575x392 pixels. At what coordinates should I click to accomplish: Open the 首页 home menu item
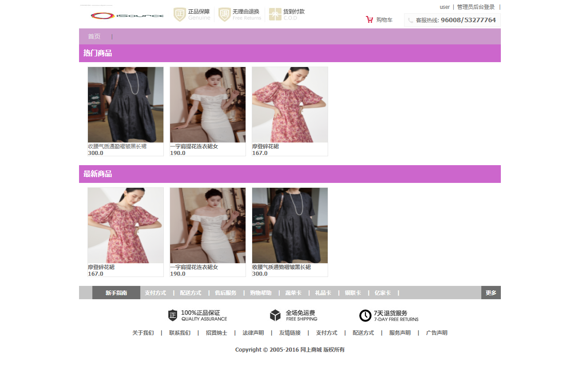point(94,36)
